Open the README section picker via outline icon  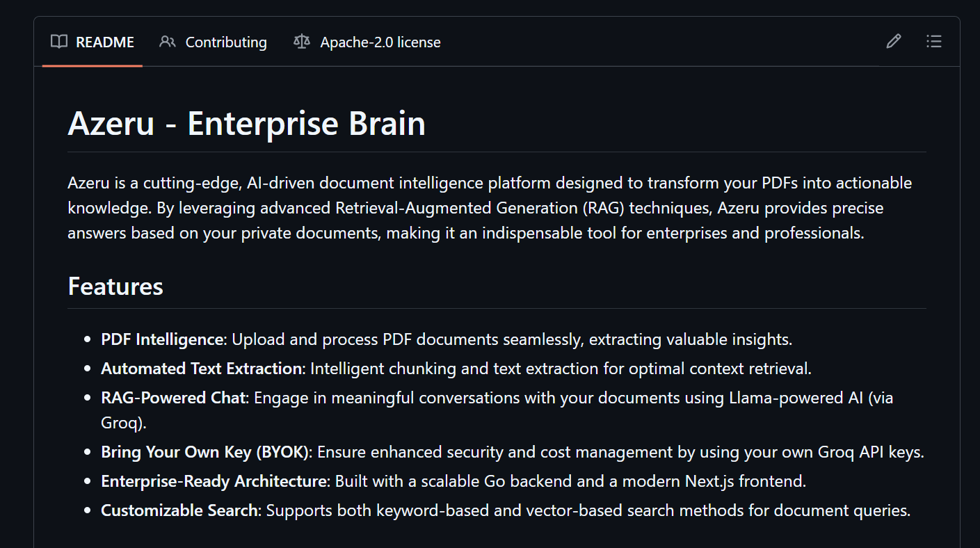933,42
